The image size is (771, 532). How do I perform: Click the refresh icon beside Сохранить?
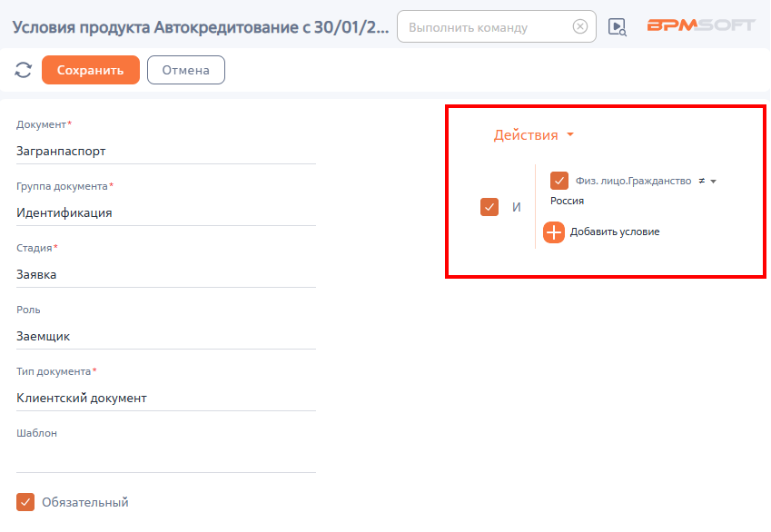24,70
